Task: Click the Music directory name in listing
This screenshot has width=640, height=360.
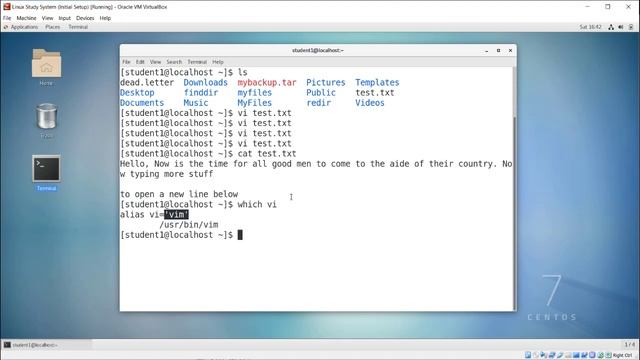Action: click(196, 103)
